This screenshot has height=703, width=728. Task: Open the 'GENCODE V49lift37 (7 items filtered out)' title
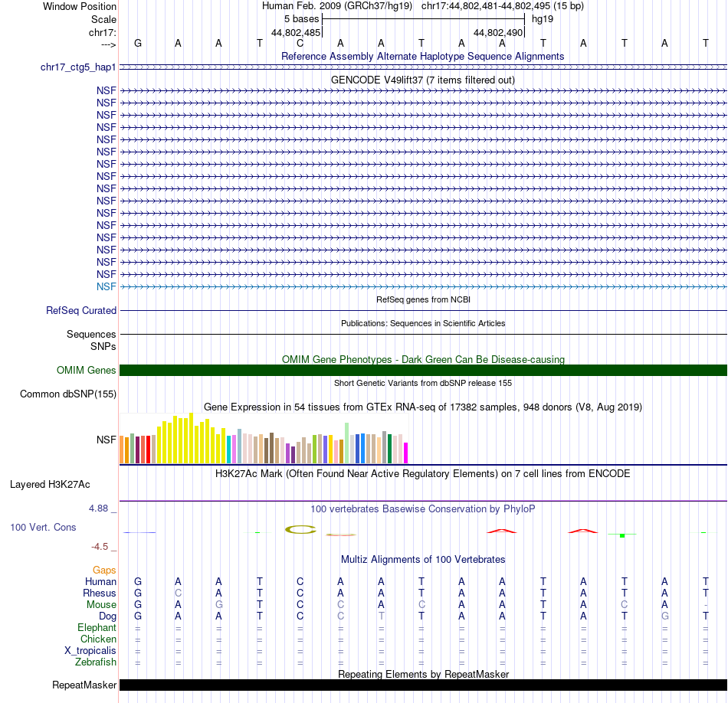tap(422, 80)
